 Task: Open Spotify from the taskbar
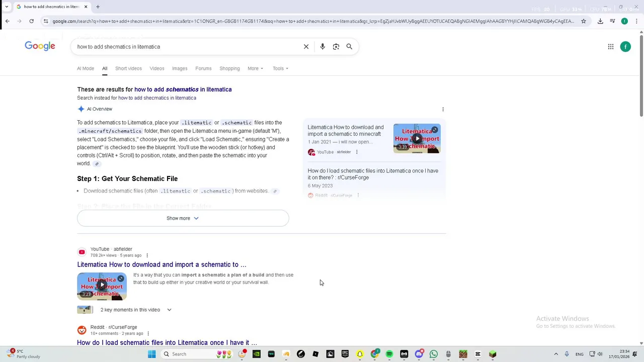click(x=389, y=354)
